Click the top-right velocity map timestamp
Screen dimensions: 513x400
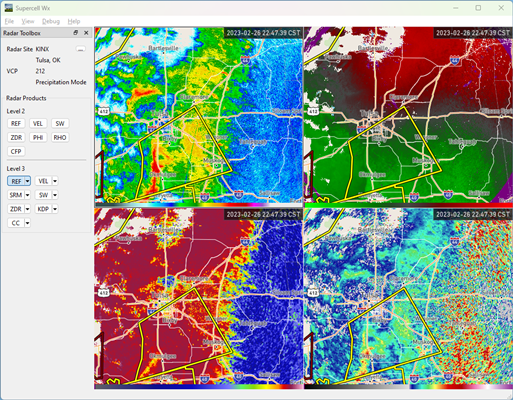(473, 33)
